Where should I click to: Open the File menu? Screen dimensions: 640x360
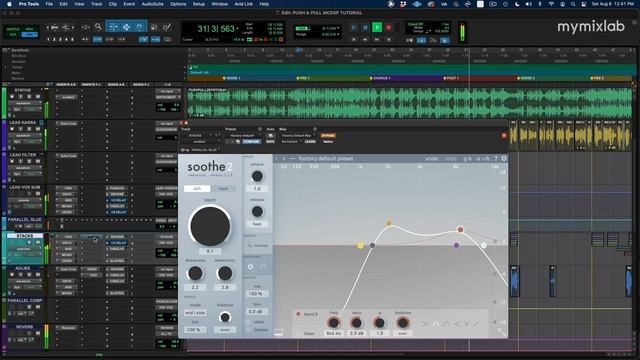pos(49,4)
